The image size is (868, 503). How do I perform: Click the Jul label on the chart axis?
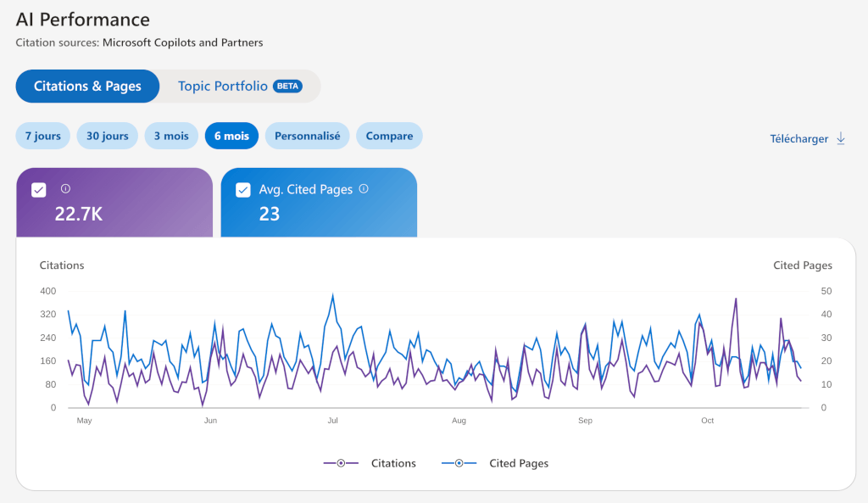(x=332, y=421)
